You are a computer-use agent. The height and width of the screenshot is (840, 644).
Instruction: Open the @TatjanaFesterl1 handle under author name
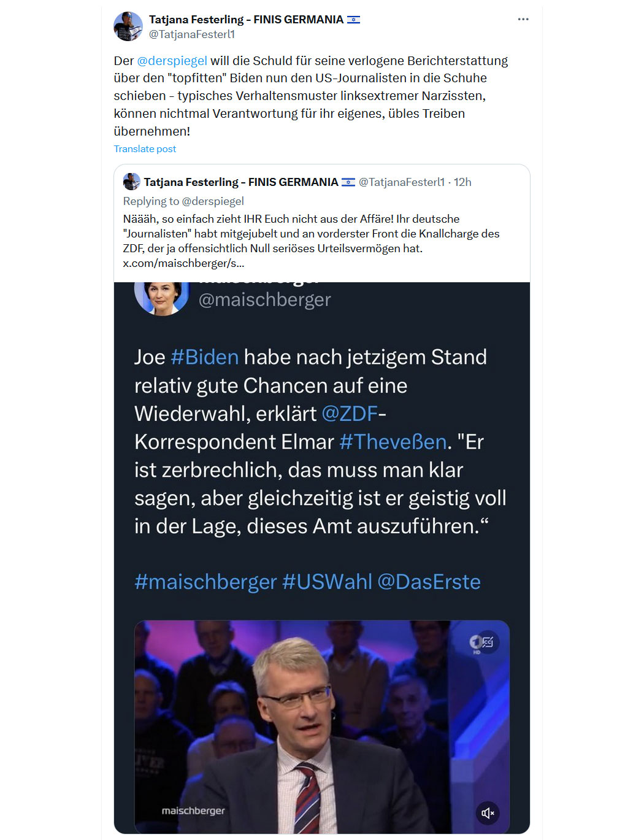point(192,34)
